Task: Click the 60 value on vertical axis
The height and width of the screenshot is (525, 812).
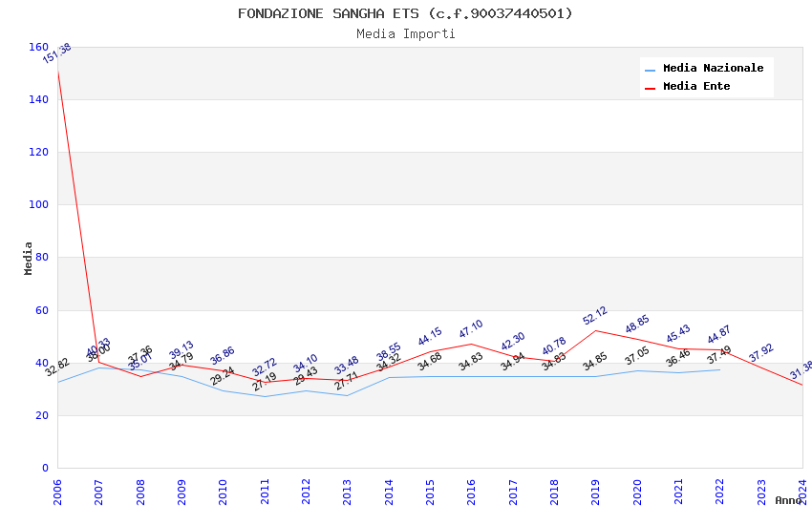Action: tap(42, 310)
